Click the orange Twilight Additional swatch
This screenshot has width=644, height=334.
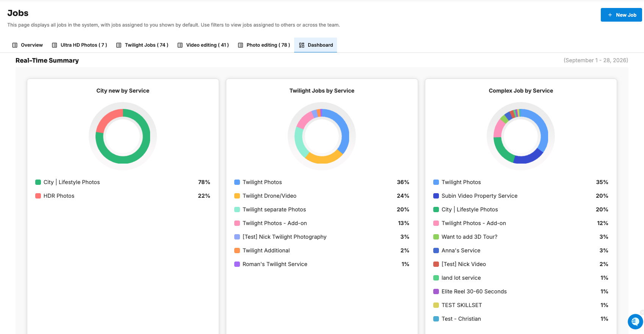(x=237, y=250)
